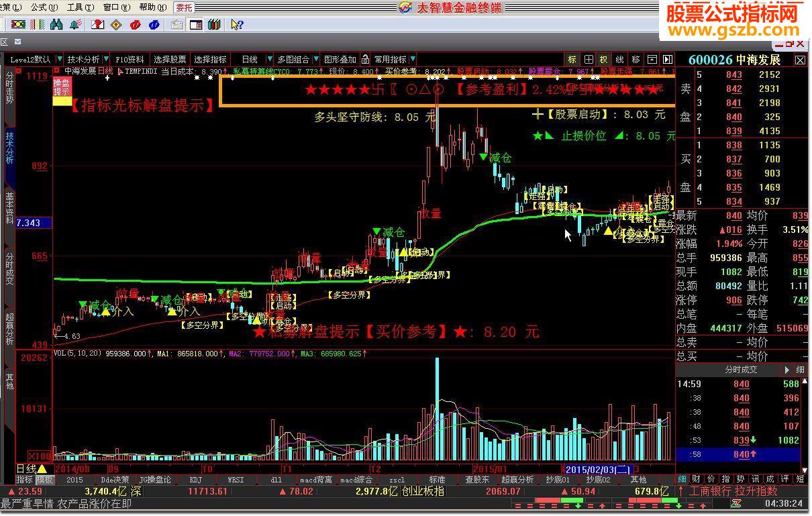Select the 细 detail tab in side panel
This screenshot has height=516, width=812.
(682, 480)
